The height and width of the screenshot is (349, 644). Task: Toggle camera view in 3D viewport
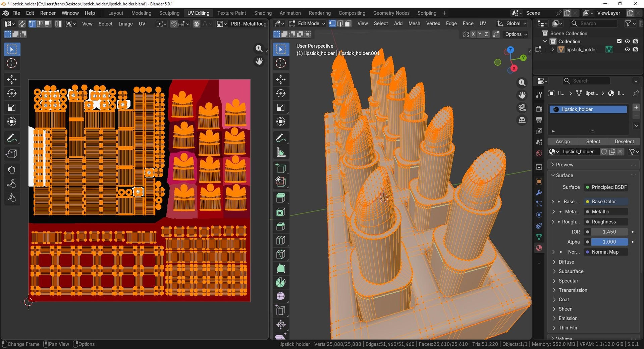[522, 107]
